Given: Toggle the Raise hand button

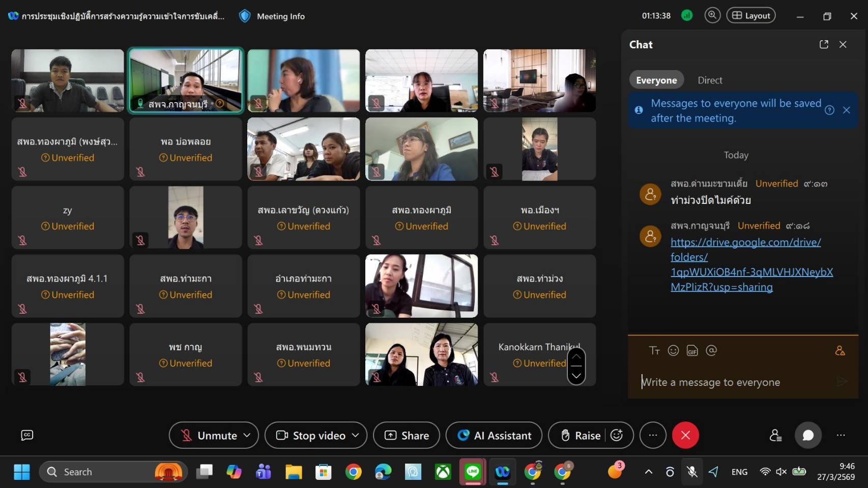Looking at the screenshot, I should coord(581,435).
